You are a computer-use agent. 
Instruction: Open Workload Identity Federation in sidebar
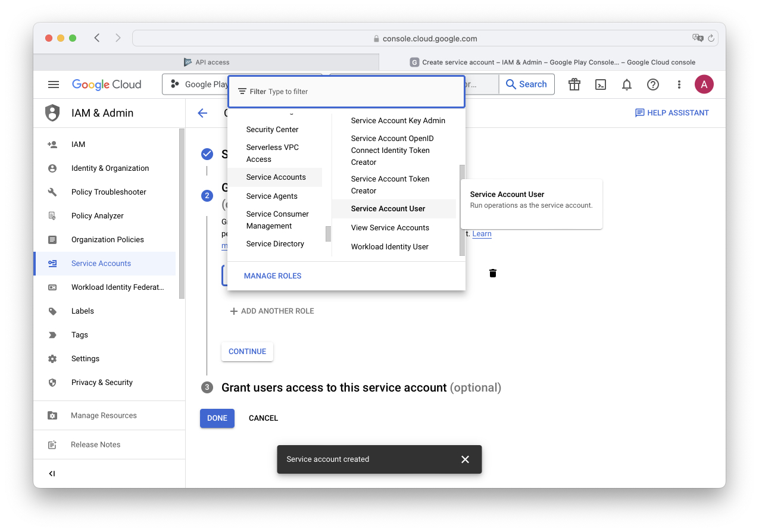(x=105, y=287)
